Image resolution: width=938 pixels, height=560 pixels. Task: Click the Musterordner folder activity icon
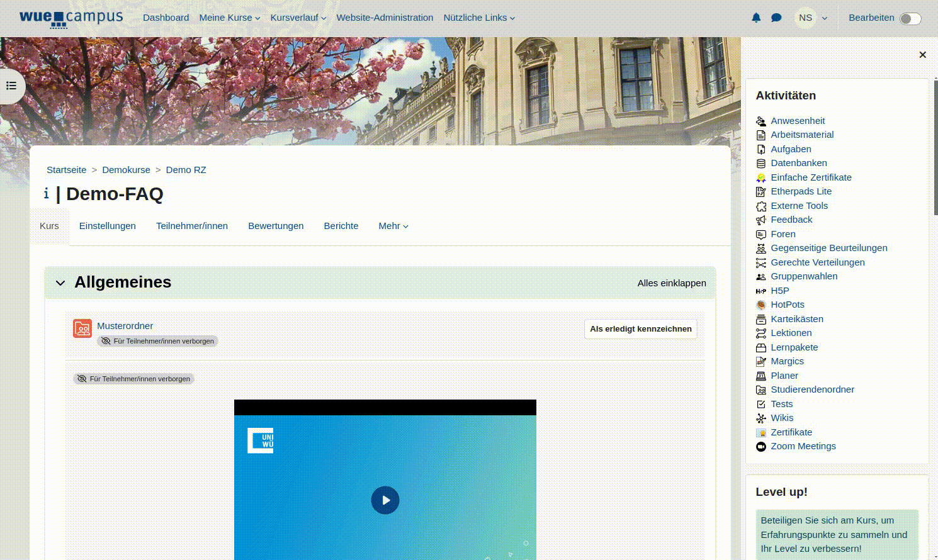click(82, 328)
